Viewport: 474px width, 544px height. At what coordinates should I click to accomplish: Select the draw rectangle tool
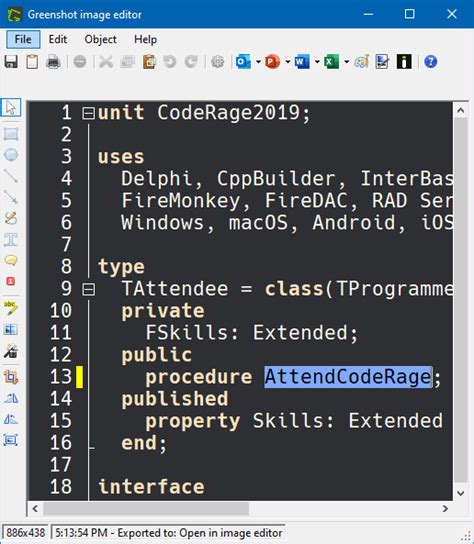pyautogui.click(x=11, y=134)
